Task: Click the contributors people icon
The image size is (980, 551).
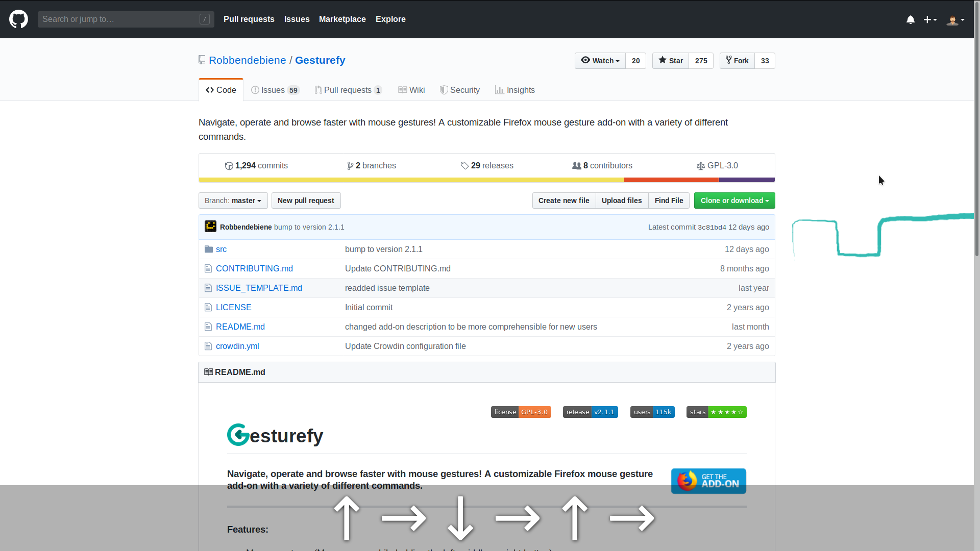Action: pyautogui.click(x=577, y=166)
